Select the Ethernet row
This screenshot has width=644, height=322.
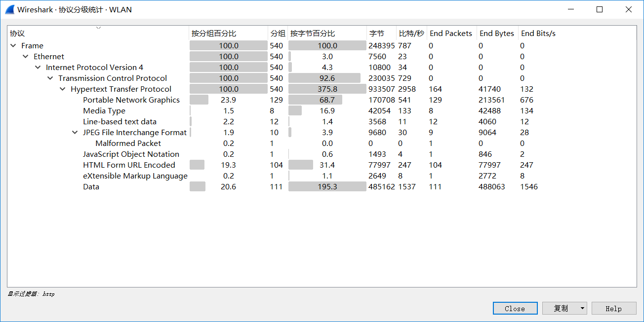[x=322, y=56]
